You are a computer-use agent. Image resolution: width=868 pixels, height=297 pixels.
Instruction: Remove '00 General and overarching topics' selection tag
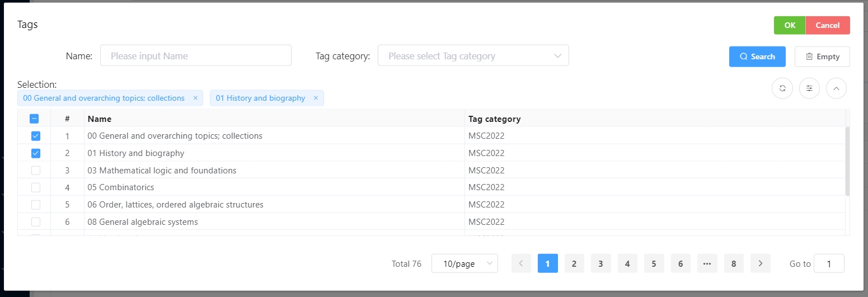click(x=195, y=98)
